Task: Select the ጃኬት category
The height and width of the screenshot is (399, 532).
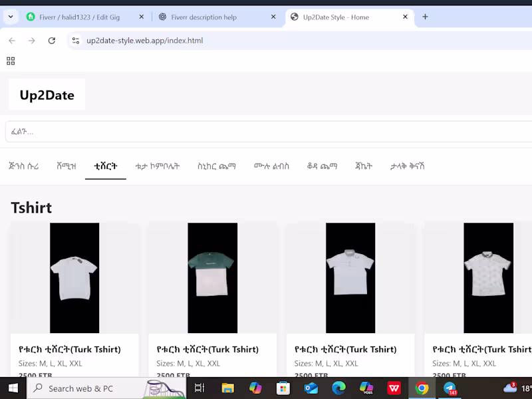Action: 362,166
